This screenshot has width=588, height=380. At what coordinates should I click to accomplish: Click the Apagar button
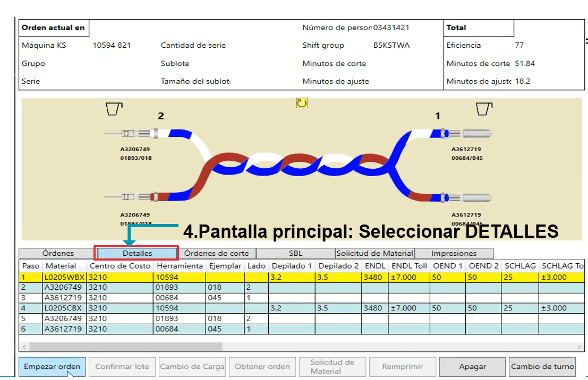coord(473,367)
